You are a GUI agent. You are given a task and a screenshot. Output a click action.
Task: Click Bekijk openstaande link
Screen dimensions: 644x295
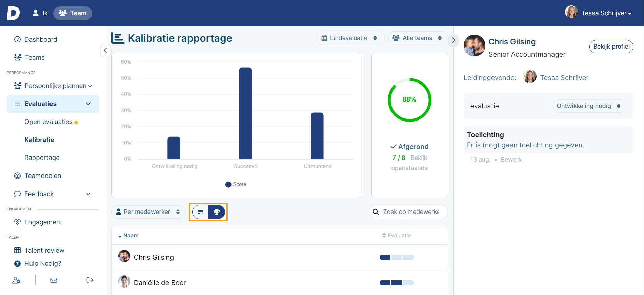pos(410,163)
